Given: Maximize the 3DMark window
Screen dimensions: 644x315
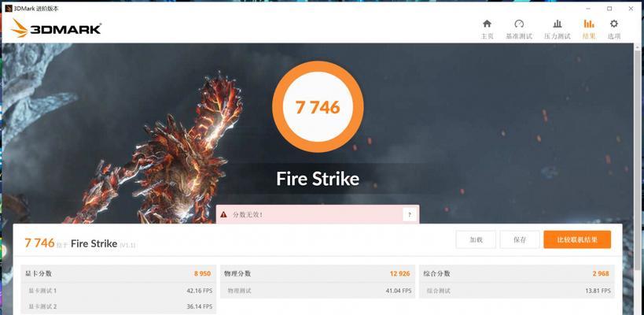Looking at the screenshot, I should [x=609, y=8].
